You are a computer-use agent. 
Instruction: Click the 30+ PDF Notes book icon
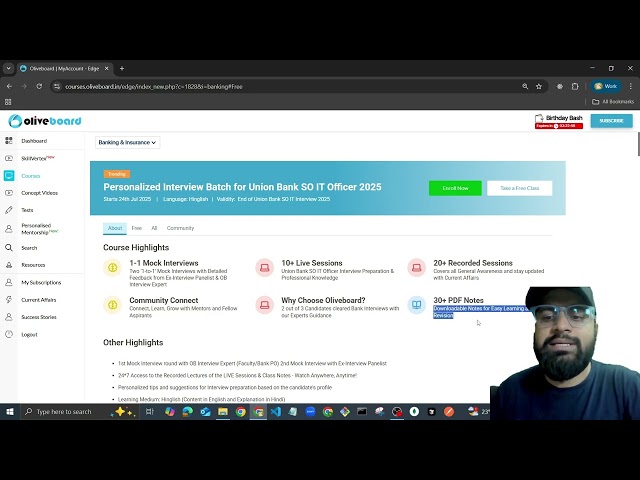point(416,304)
